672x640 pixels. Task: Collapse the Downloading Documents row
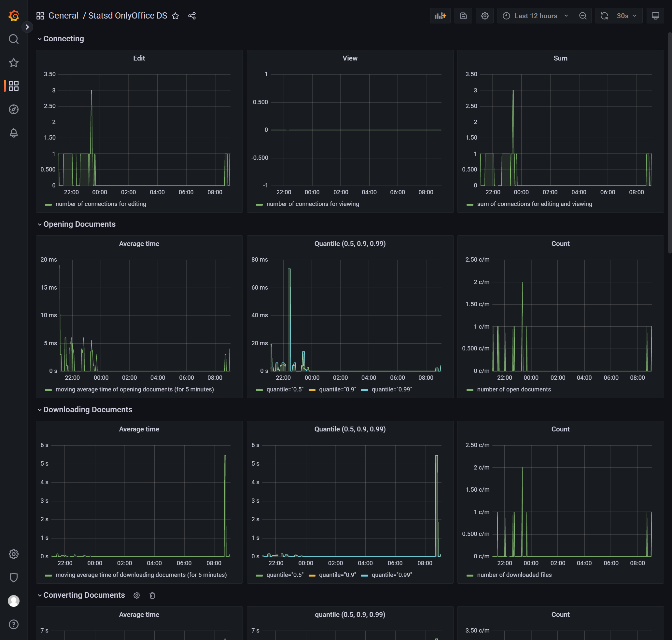[x=87, y=410]
